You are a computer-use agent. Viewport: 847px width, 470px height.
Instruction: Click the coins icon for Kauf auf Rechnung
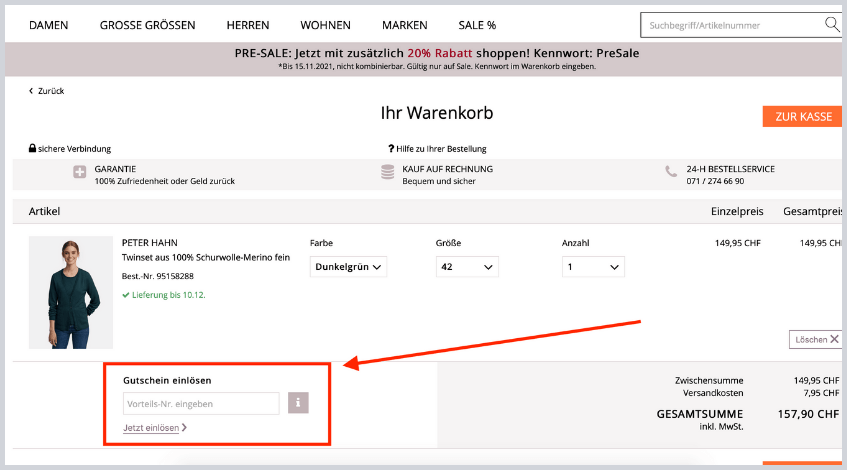click(x=388, y=172)
